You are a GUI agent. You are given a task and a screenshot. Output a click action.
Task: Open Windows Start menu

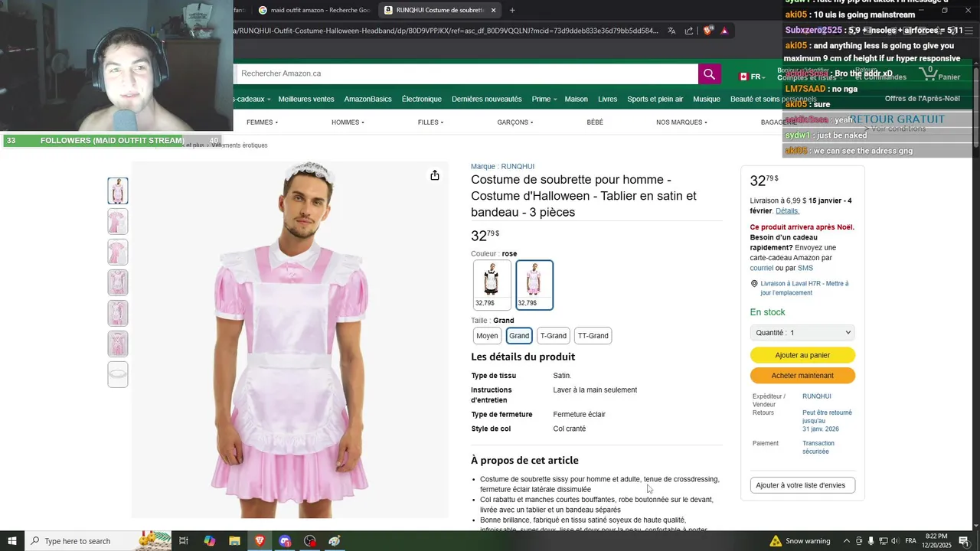click(x=12, y=541)
